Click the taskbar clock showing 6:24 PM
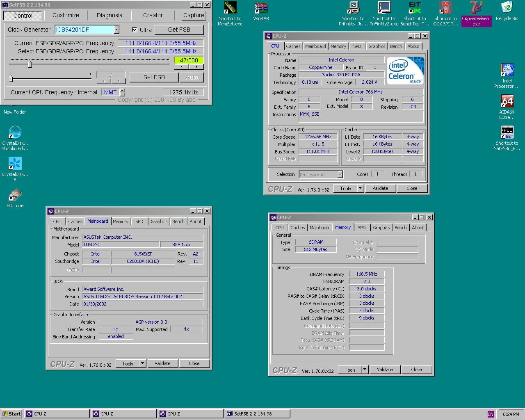 511,414
